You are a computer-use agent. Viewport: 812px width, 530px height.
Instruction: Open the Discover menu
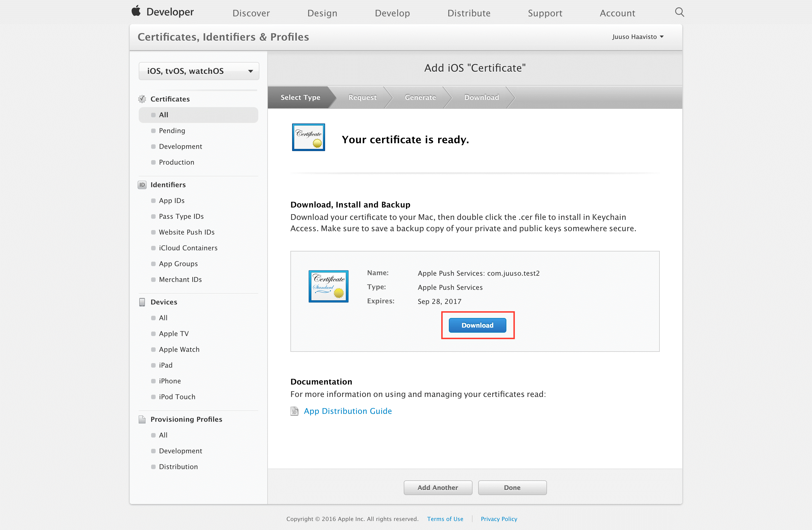click(251, 13)
